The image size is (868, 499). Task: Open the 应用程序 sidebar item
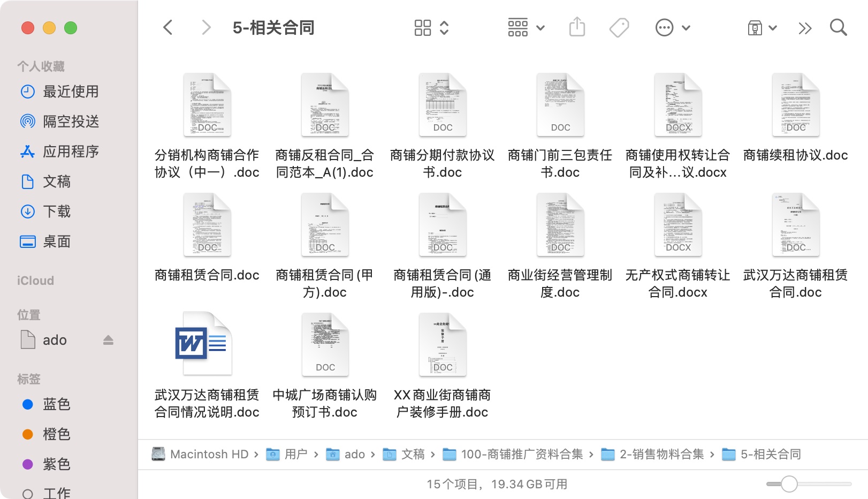click(71, 152)
